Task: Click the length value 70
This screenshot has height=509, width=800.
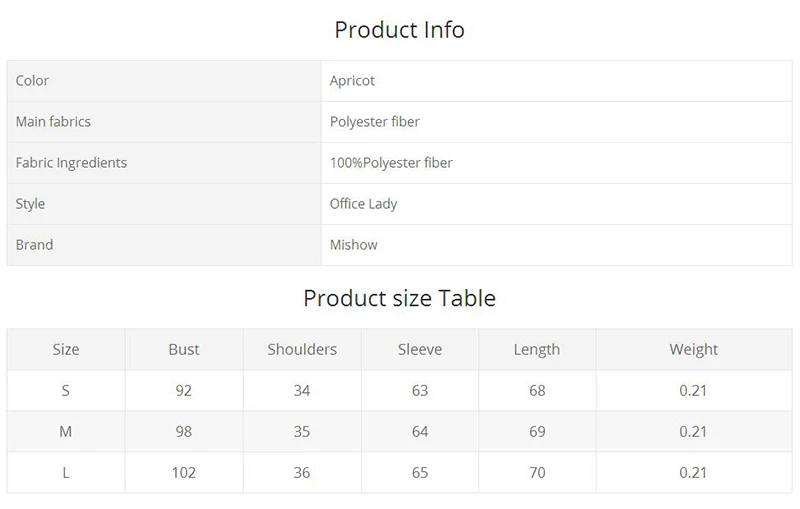Action: coord(537,473)
